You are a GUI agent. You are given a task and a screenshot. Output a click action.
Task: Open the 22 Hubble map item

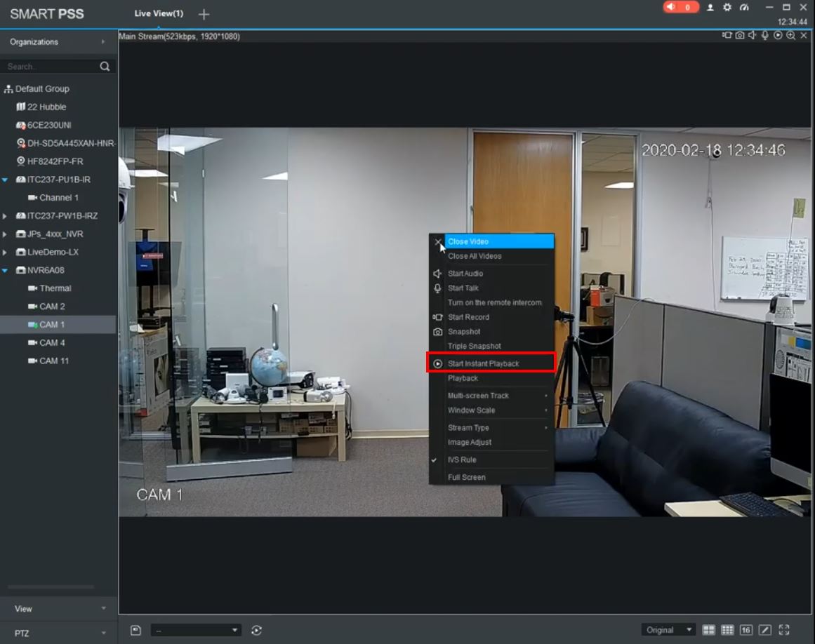click(46, 107)
